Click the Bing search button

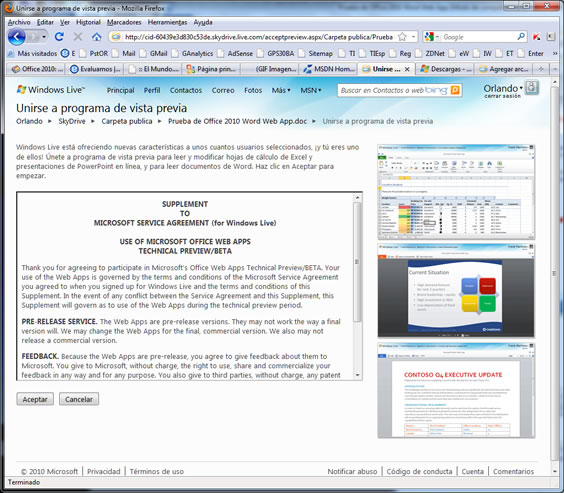click(x=455, y=90)
